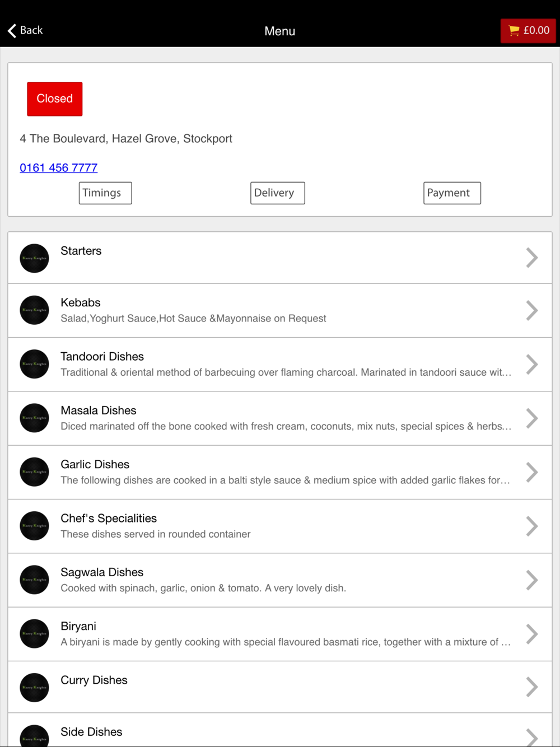Call the 0161 456 7777 phone link
Screen dimensions: 560x747
[x=59, y=167]
